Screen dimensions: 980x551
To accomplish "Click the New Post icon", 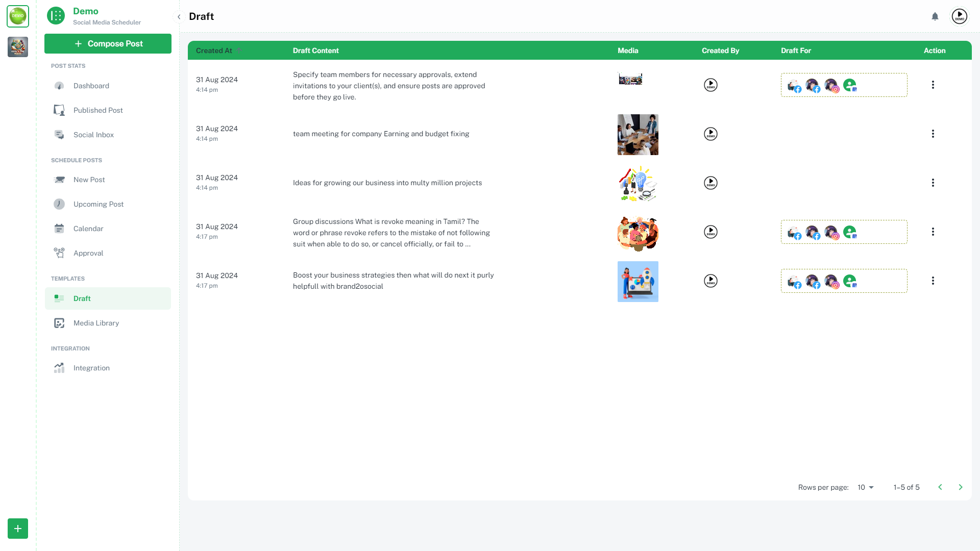I will click(59, 180).
